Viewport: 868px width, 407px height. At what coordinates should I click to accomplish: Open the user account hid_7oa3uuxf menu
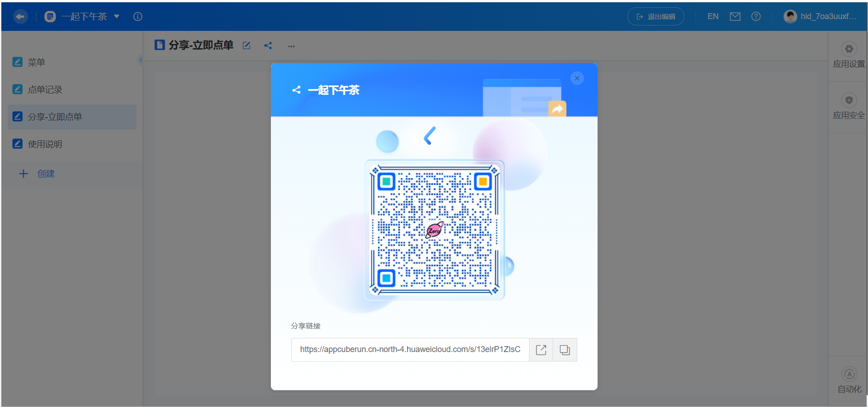(x=820, y=16)
